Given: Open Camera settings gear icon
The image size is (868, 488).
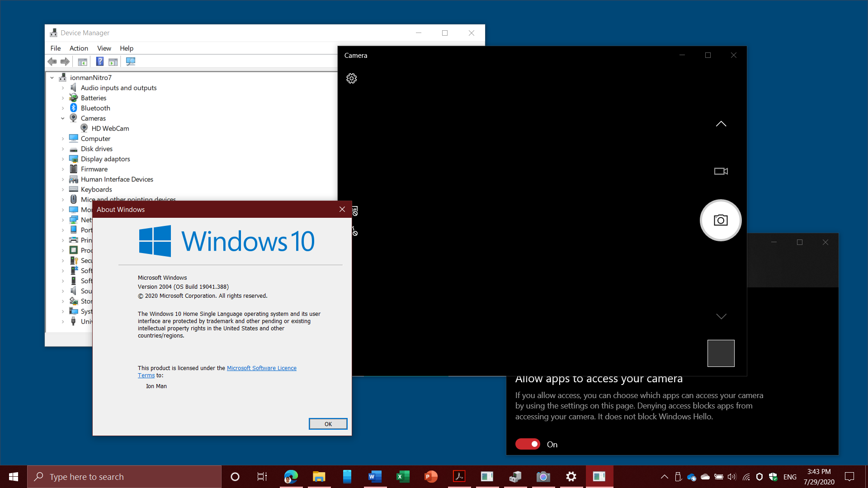Looking at the screenshot, I should 352,78.
